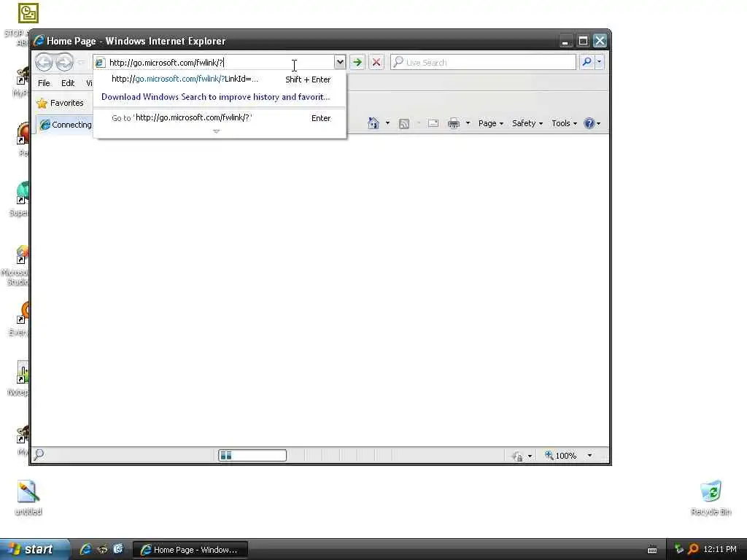Click the IE page icon in address bar
The image size is (747, 560).
click(x=100, y=63)
